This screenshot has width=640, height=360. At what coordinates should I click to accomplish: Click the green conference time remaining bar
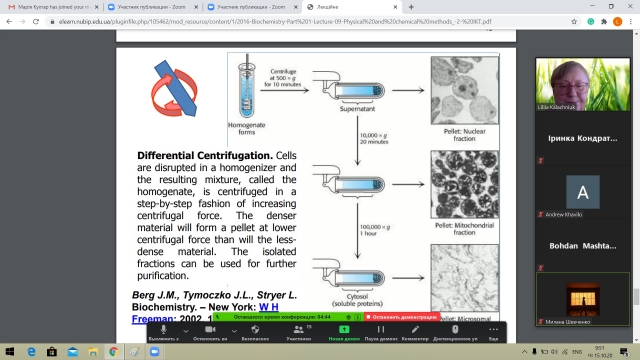(x=282, y=317)
